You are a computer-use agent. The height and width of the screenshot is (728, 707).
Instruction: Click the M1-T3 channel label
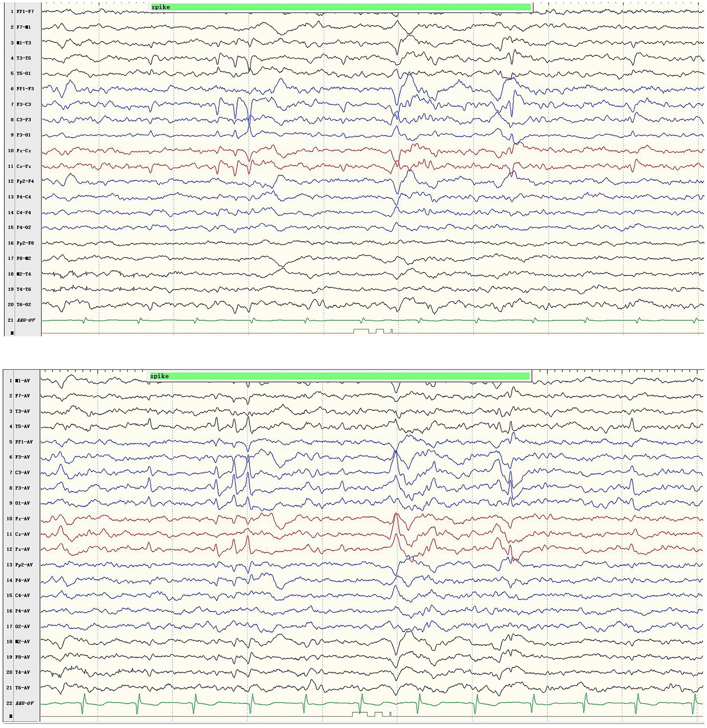(24, 43)
